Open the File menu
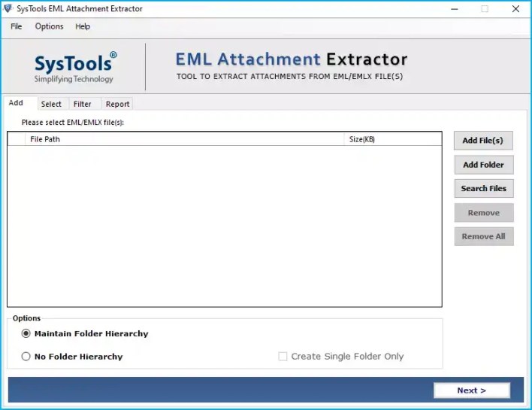The height and width of the screenshot is (410, 532). point(17,26)
